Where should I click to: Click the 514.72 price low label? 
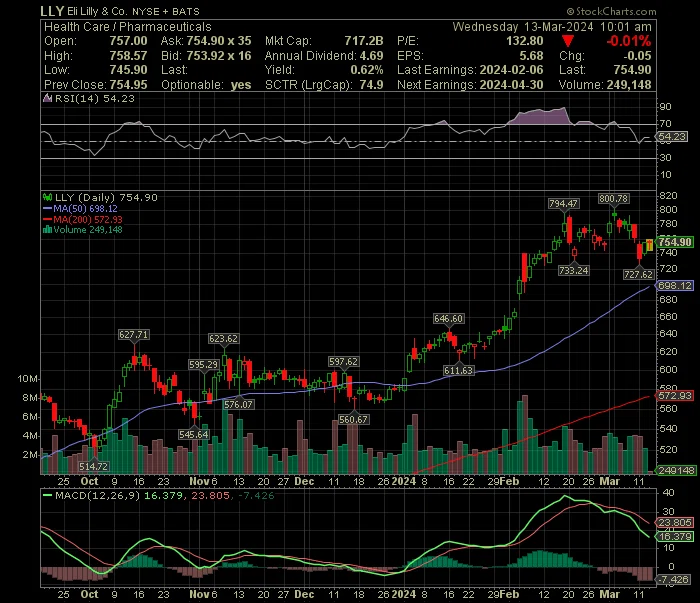coord(93,466)
